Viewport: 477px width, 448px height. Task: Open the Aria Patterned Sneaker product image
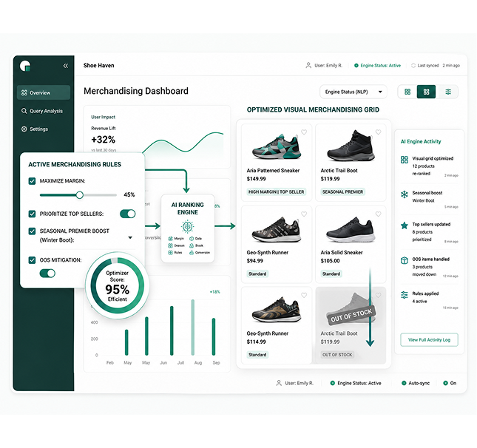pyautogui.click(x=277, y=146)
